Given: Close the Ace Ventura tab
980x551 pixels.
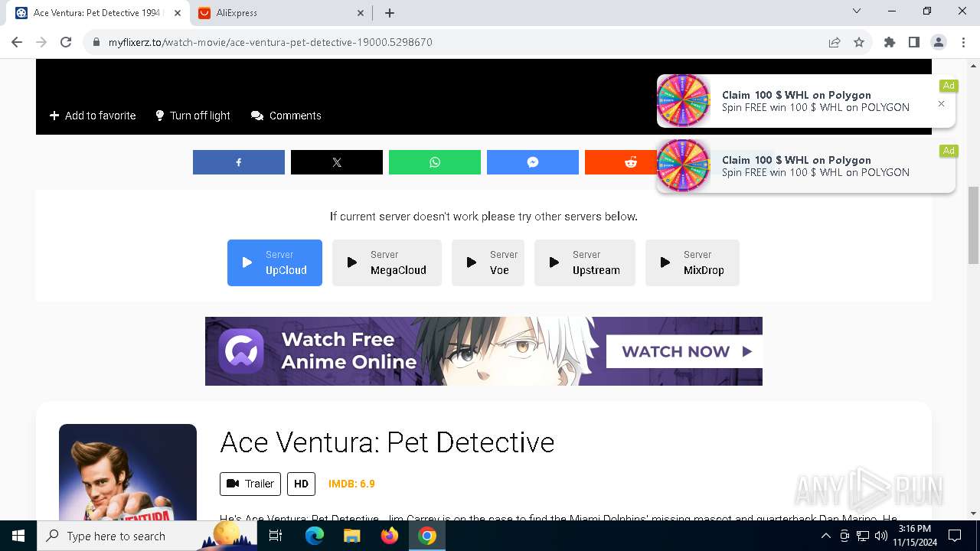Looking at the screenshot, I should (177, 13).
